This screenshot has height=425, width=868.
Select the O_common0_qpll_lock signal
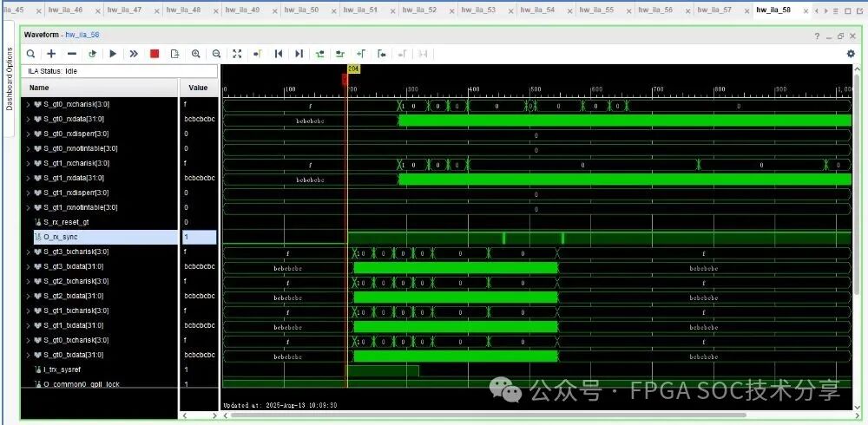(x=82, y=384)
